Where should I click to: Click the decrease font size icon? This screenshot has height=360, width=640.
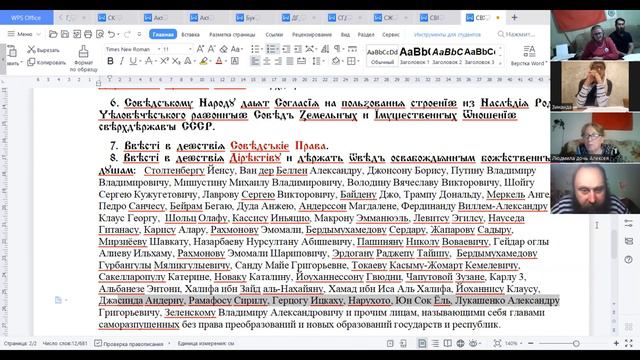coord(212,49)
